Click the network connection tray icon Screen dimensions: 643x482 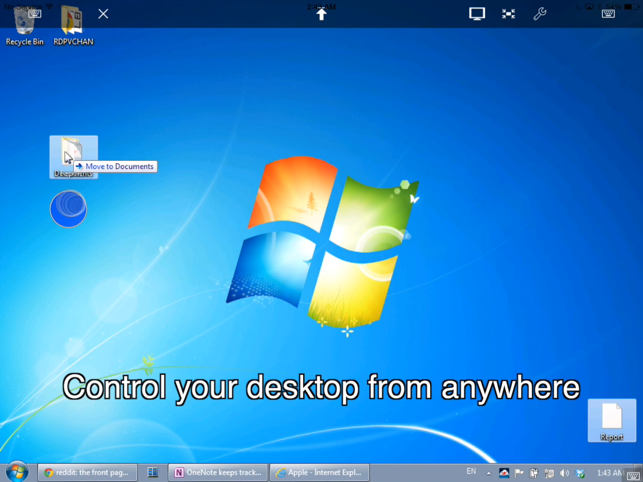click(549, 473)
